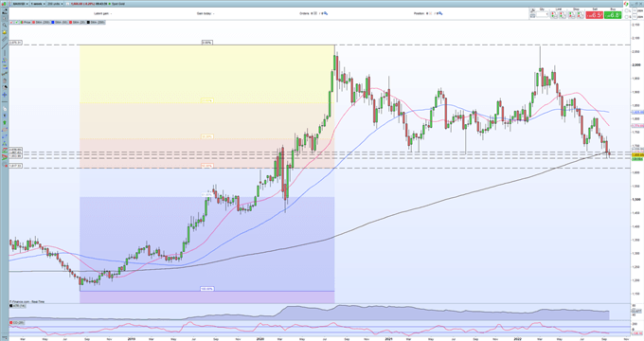Click the 50.00% Fibonacci level label
This screenshot has width=644, height=341.
(x=207, y=166)
